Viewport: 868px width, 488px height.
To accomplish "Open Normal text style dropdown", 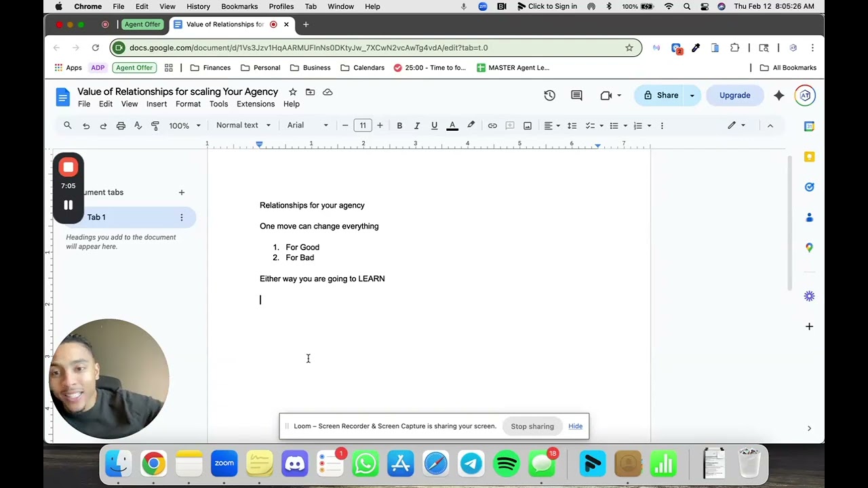I will pyautogui.click(x=243, y=125).
